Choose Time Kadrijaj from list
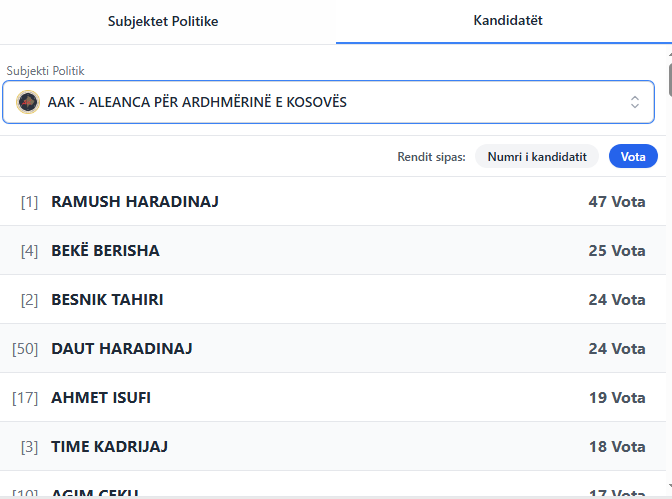The image size is (672, 499). click(x=107, y=446)
